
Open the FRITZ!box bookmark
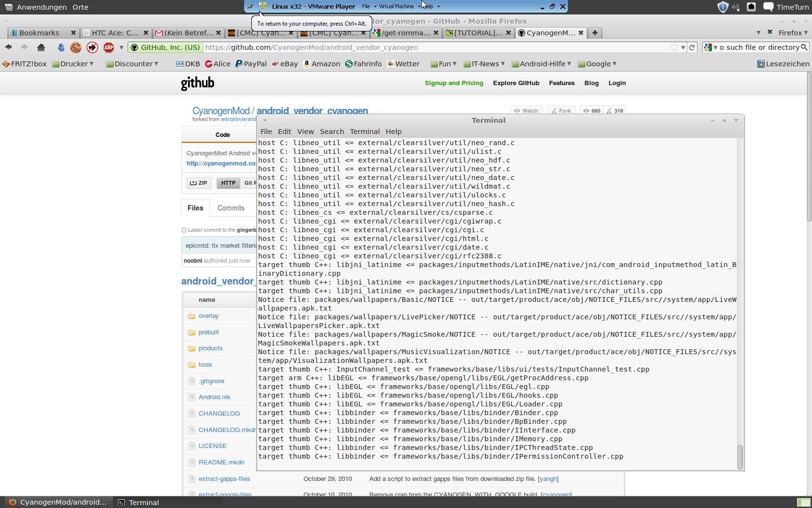coord(25,64)
